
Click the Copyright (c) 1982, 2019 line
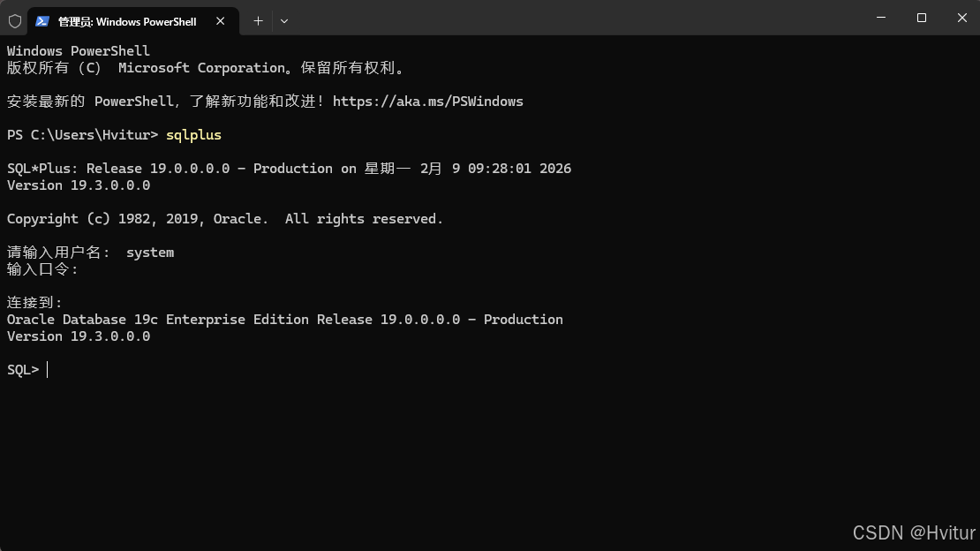(x=225, y=219)
